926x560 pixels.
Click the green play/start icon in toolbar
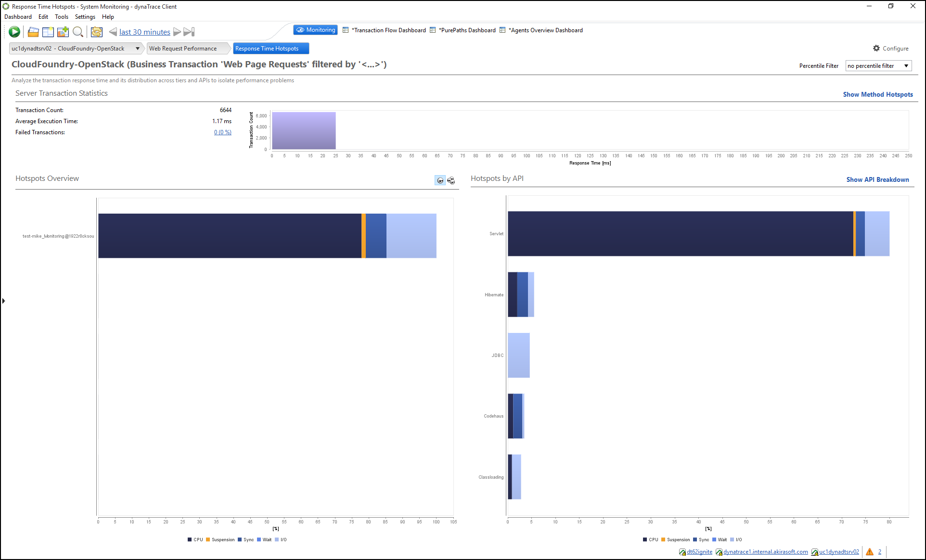tap(14, 32)
